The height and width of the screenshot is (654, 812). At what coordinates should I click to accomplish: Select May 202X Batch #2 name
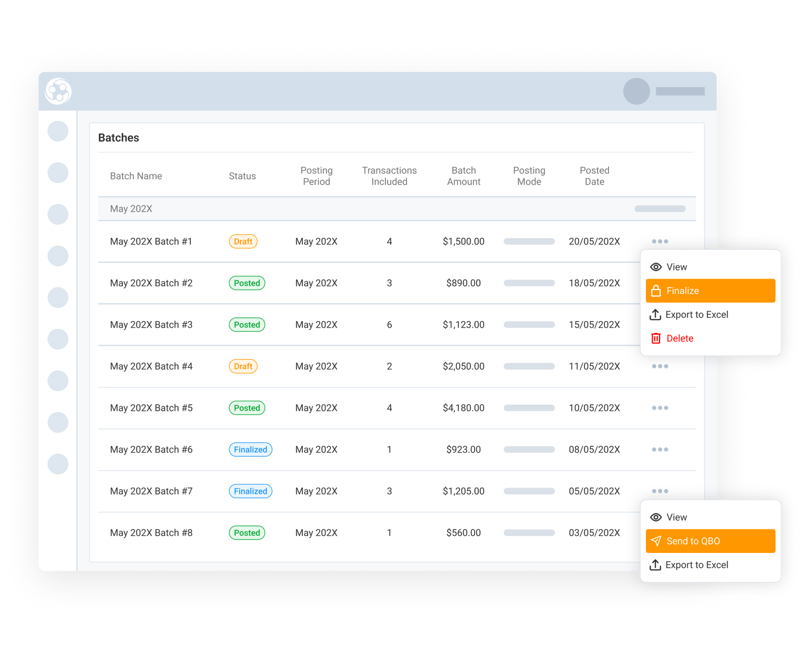151,283
